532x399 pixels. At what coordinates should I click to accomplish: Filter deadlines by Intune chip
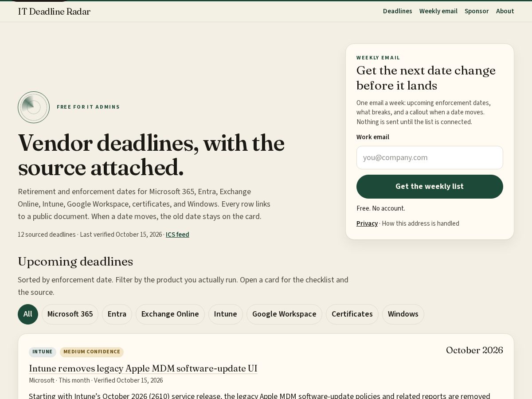(226, 314)
